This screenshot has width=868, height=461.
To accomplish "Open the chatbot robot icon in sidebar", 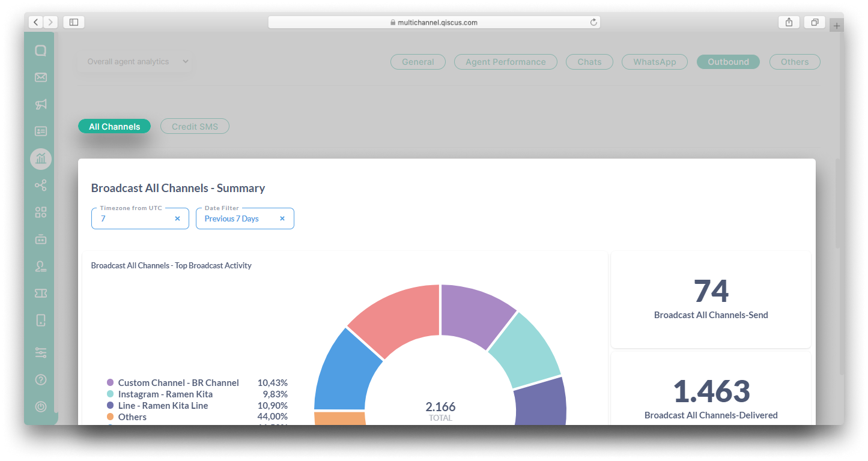I will 40,239.
